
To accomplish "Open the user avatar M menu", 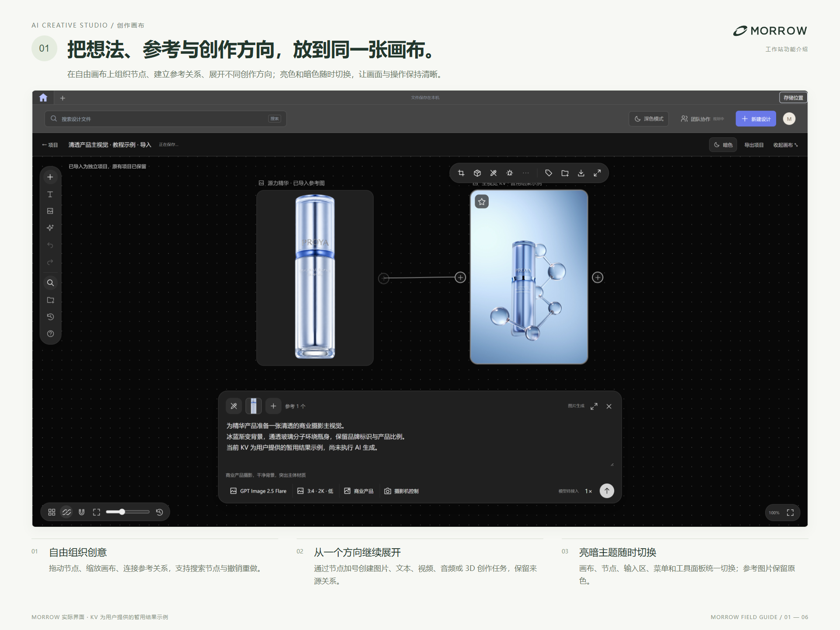I will pyautogui.click(x=789, y=119).
